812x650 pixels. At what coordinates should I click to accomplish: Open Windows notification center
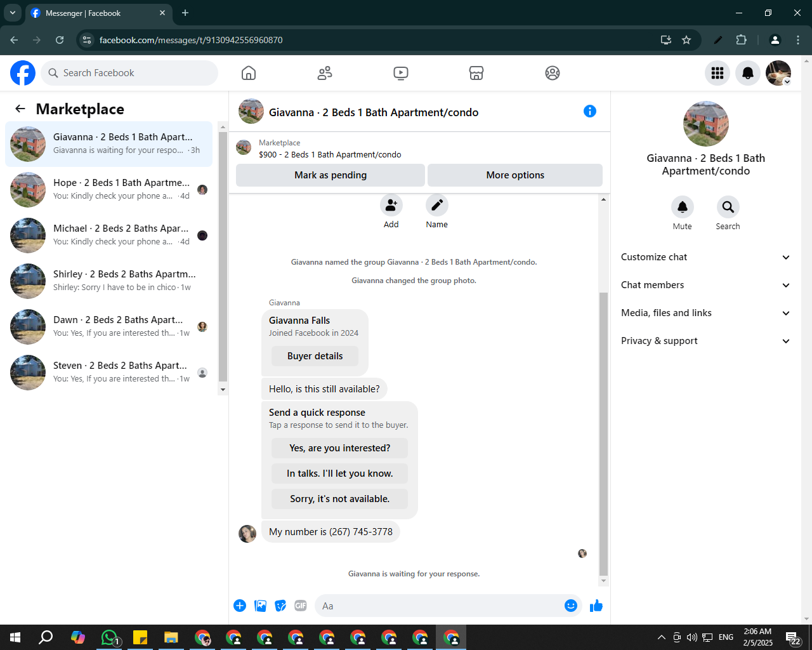(794, 637)
